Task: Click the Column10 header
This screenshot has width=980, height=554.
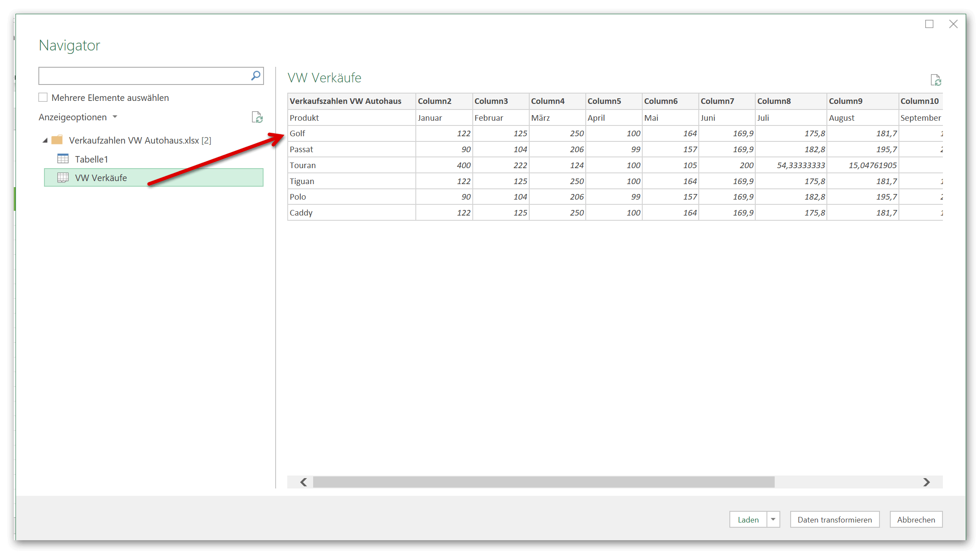Action: point(921,101)
